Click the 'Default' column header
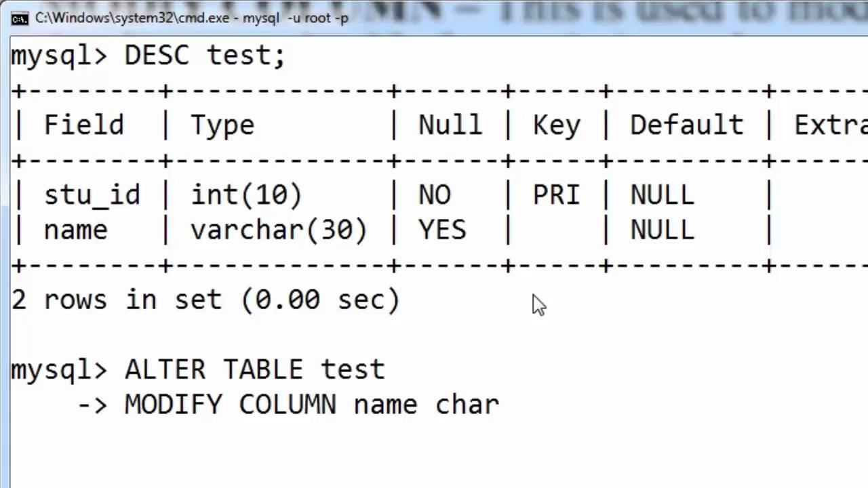The height and width of the screenshot is (488, 868). [x=686, y=125]
